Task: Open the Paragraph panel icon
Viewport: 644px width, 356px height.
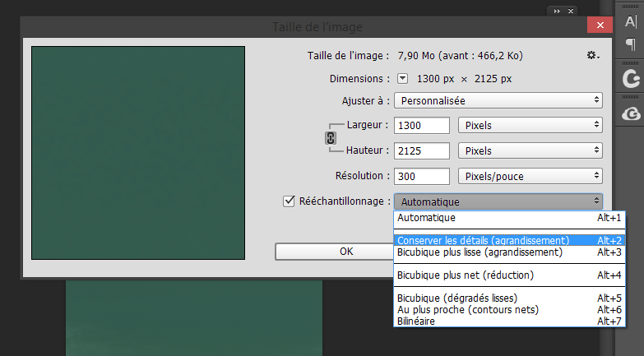Action: coord(631,45)
